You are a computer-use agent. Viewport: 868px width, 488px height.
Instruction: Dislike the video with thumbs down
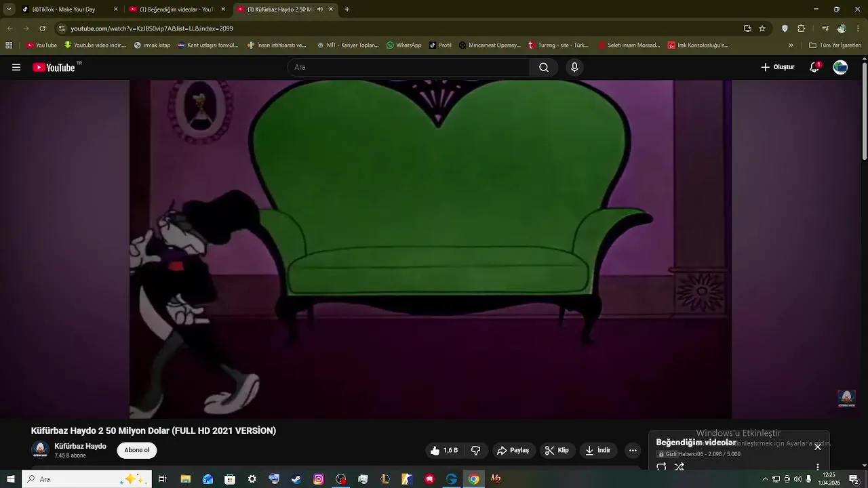pos(475,450)
